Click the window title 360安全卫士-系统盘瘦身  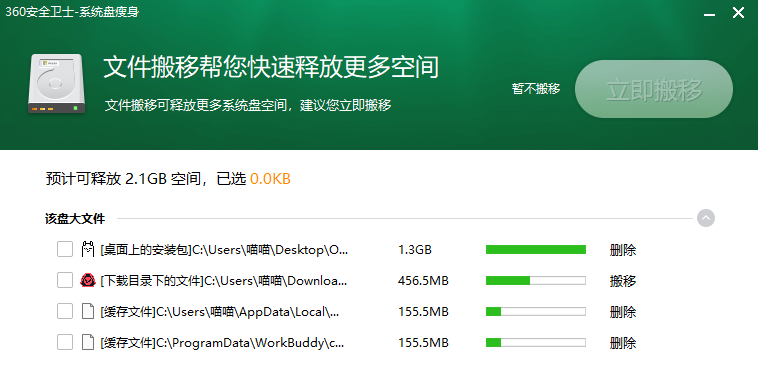point(72,12)
